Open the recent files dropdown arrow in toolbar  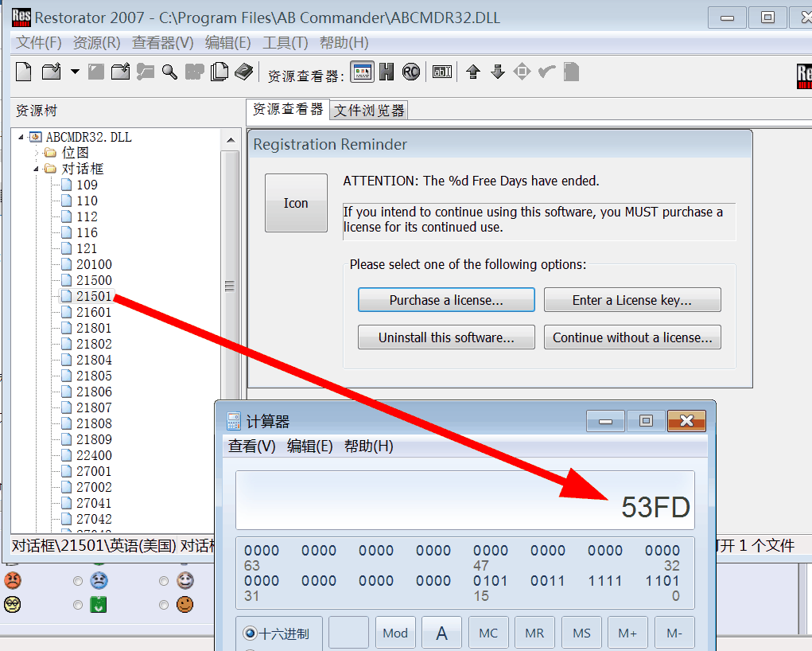(75, 72)
